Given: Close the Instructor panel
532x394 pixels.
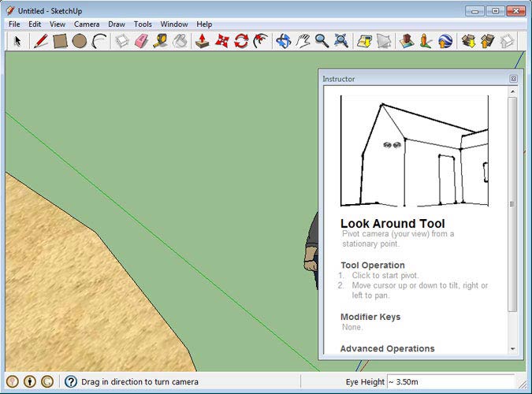Looking at the screenshot, I should coord(513,79).
